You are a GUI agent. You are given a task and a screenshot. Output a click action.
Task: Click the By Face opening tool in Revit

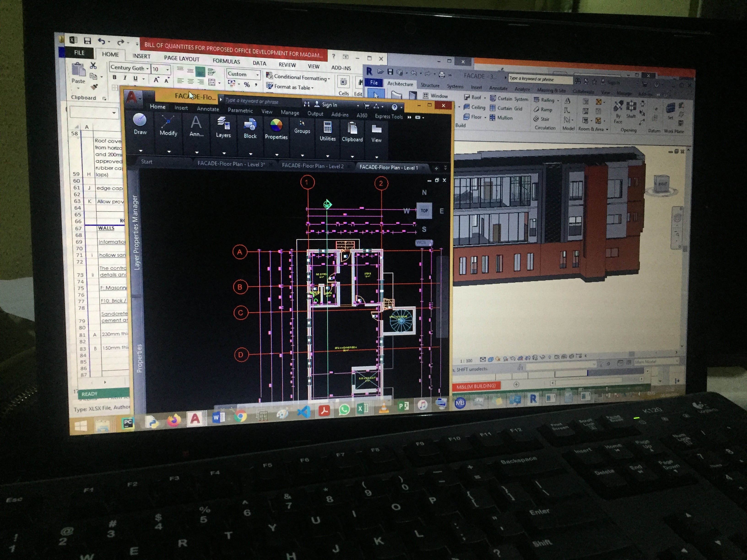[618, 112]
